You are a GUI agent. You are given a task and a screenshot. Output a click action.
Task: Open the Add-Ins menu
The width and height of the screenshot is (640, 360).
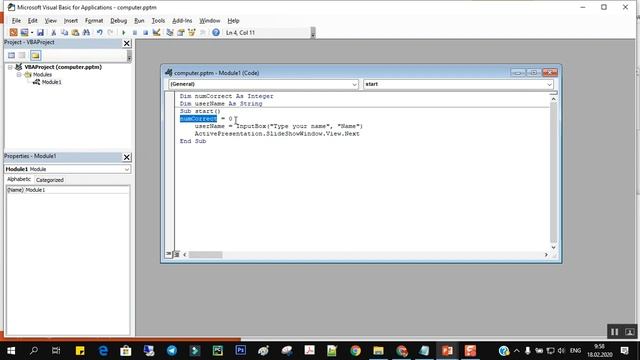[182, 20]
